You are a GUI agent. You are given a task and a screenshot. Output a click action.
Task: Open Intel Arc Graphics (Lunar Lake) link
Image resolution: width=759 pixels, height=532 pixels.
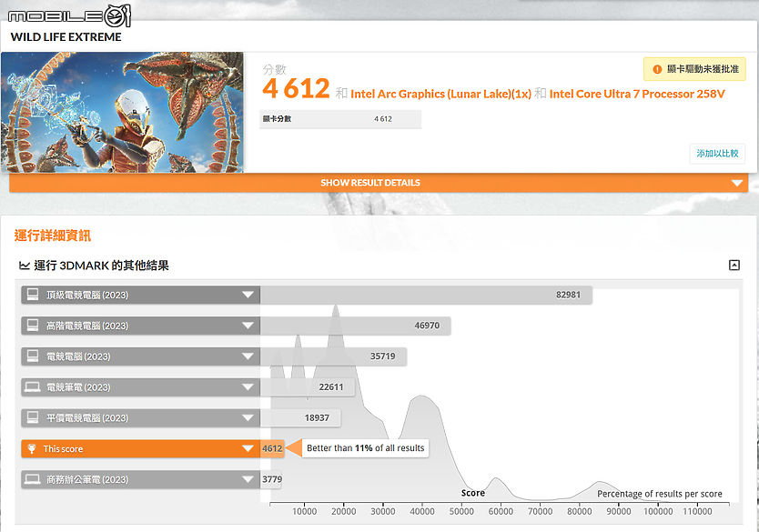coord(440,94)
